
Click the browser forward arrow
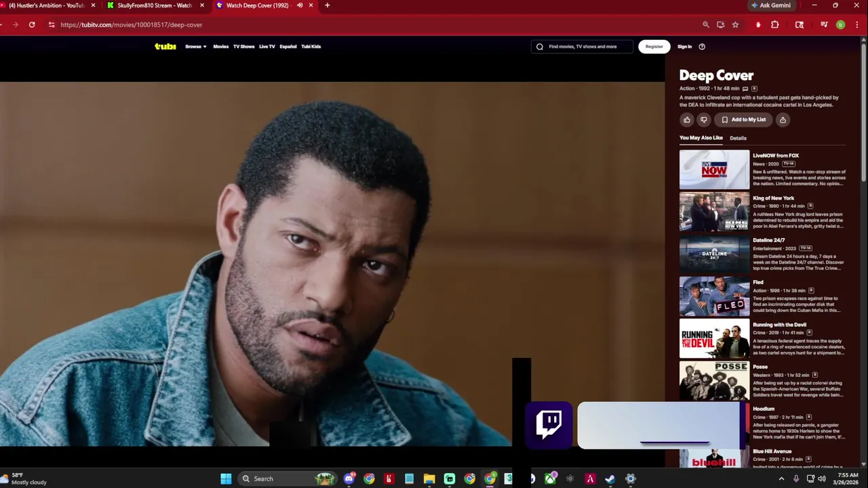click(x=15, y=24)
